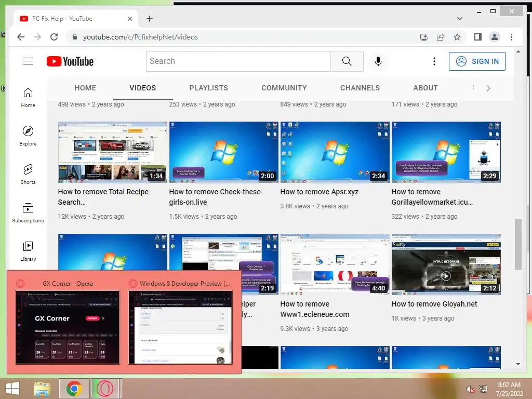Toggle Chrome side panel icon
This screenshot has width=532, height=399.
[x=478, y=37]
